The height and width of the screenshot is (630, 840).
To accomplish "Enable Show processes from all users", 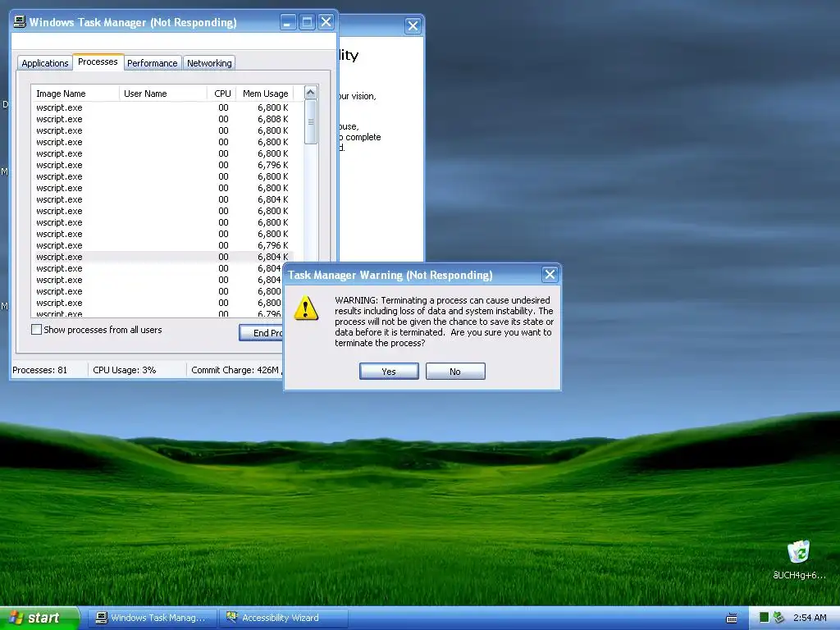I will point(36,330).
